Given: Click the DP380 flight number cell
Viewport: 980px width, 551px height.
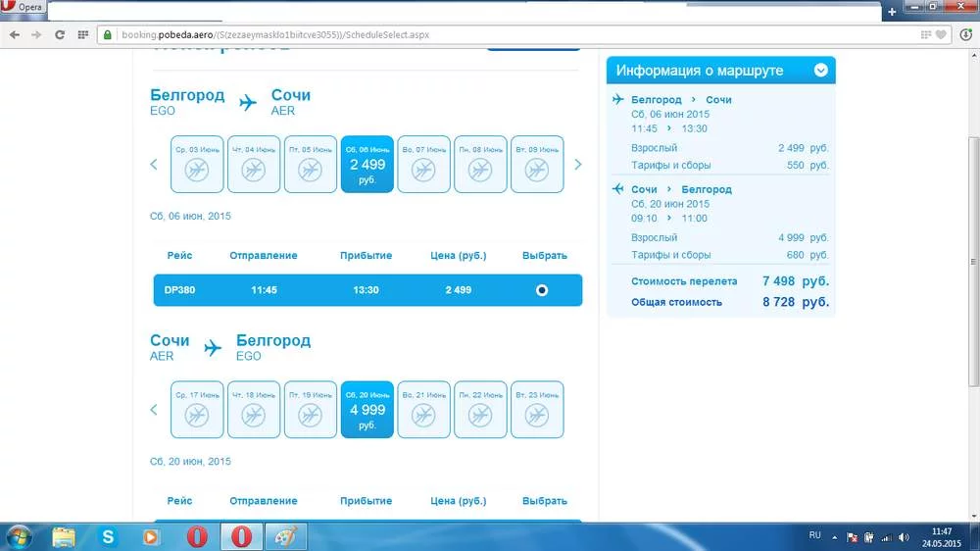Looking at the screenshot, I should (x=180, y=290).
